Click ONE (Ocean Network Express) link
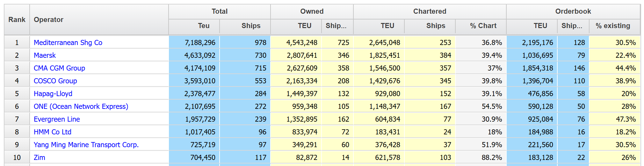 click(81, 106)
